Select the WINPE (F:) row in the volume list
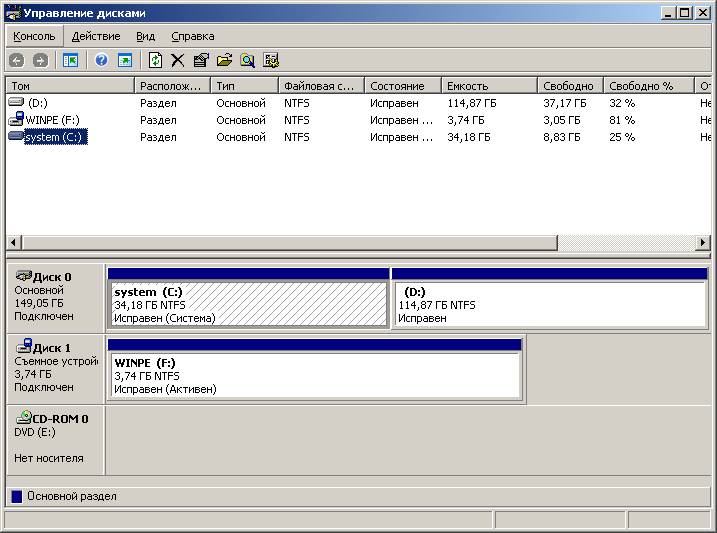717x533 pixels. tap(52, 120)
